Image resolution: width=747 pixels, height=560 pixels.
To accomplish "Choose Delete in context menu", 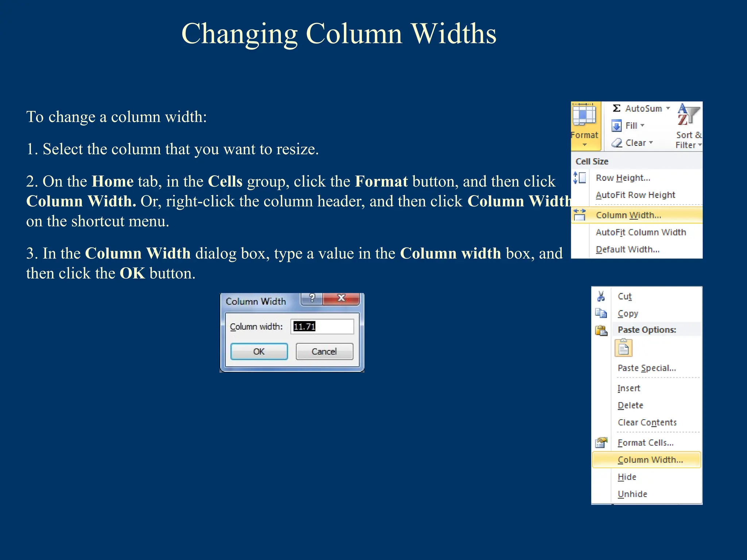I will point(646,405).
